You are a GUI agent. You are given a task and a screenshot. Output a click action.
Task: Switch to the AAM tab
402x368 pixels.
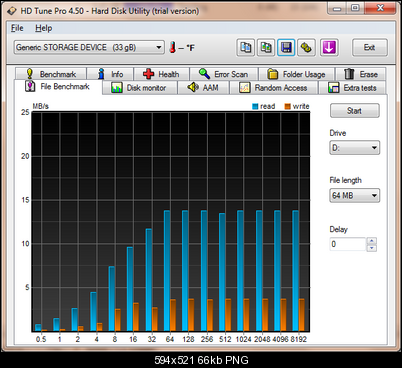203,88
